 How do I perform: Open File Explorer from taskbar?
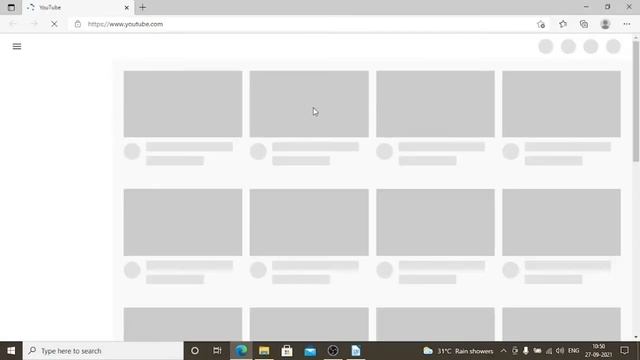pos(264,351)
